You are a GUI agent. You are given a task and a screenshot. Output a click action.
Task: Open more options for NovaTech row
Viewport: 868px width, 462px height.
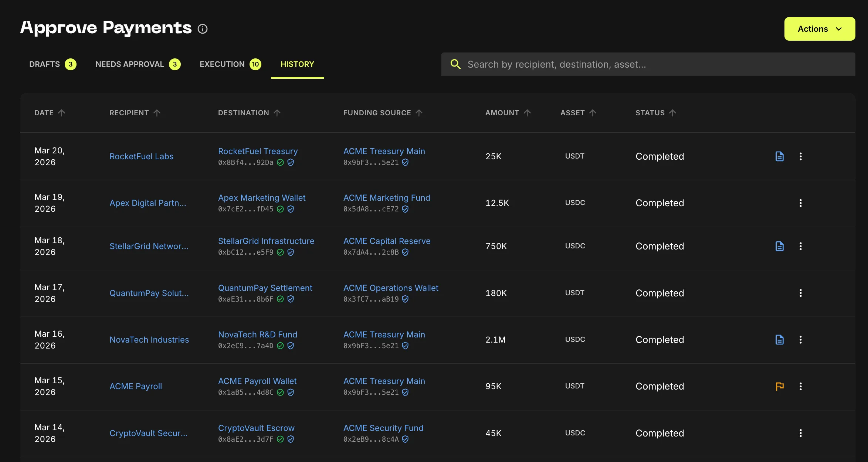pos(801,340)
